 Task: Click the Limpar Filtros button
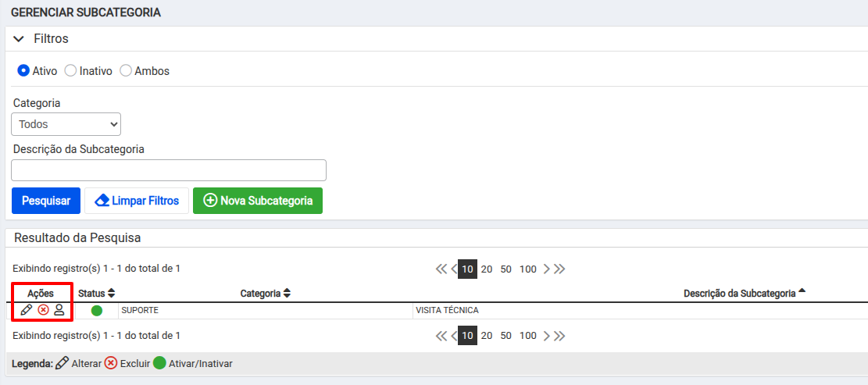click(137, 201)
